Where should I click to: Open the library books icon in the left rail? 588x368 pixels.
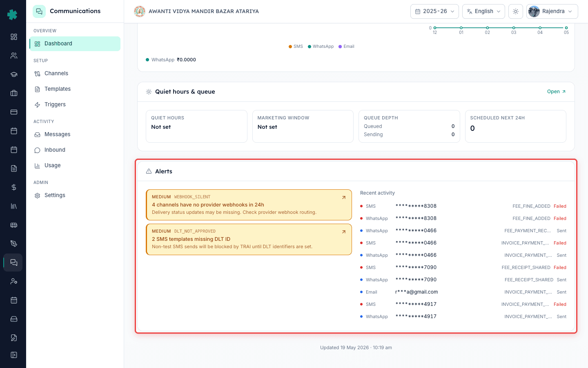point(14,206)
